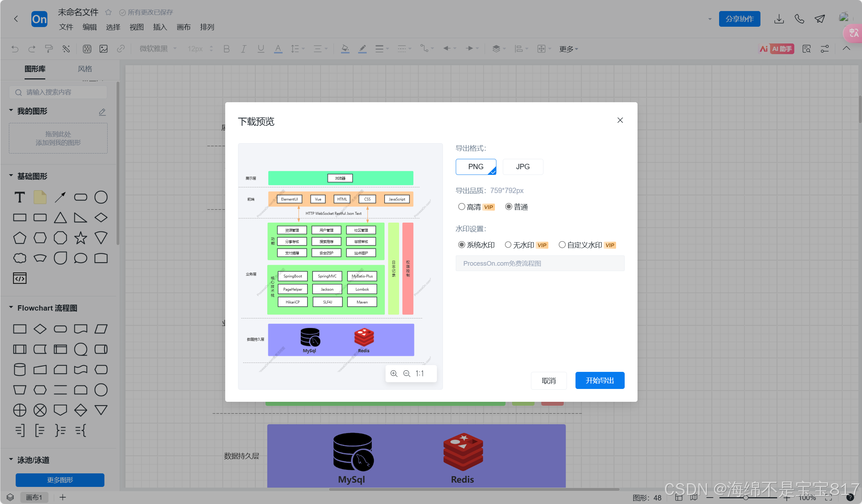Screen dimensions: 862x504
Task: Select the 自定义水印 radio button
Action: pyautogui.click(x=562, y=245)
